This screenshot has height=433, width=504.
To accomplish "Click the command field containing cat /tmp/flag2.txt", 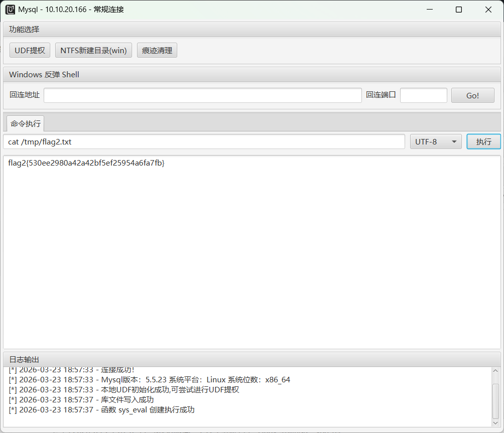I will click(204, 141).
